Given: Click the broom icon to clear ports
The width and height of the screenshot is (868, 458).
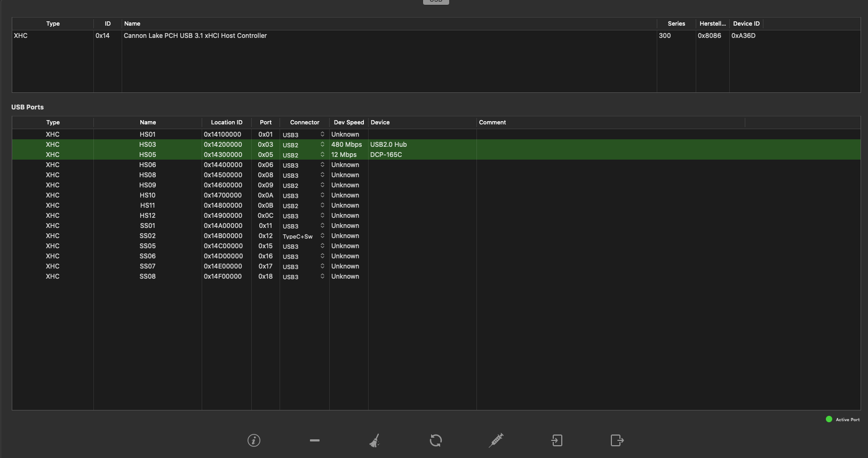Looking at the screenshot, I should point(375,440).
